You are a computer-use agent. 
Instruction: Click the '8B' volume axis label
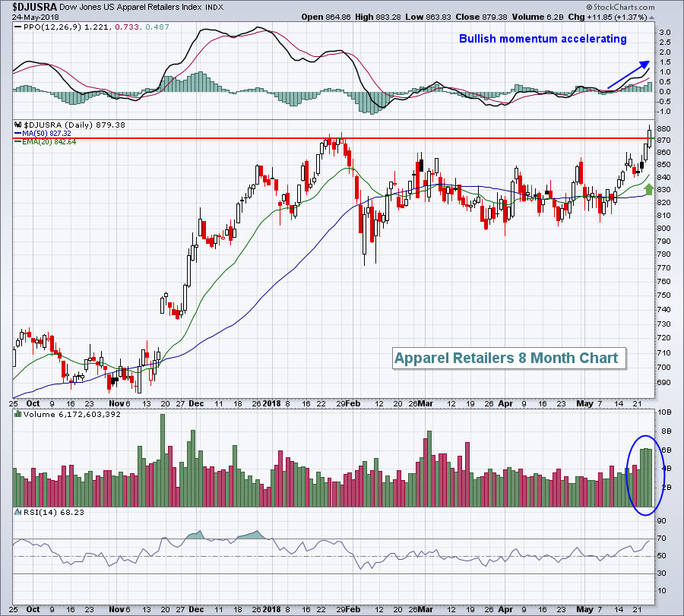(667, 431)
